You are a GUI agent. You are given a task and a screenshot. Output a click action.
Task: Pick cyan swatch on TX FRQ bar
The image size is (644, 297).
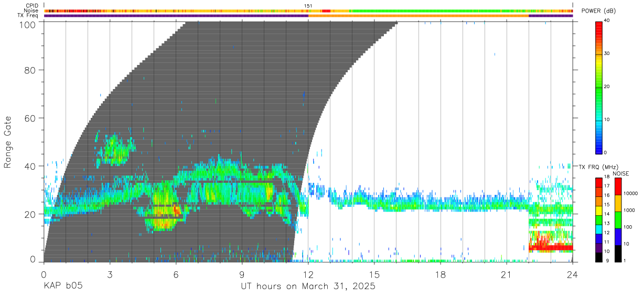[598, 228]
